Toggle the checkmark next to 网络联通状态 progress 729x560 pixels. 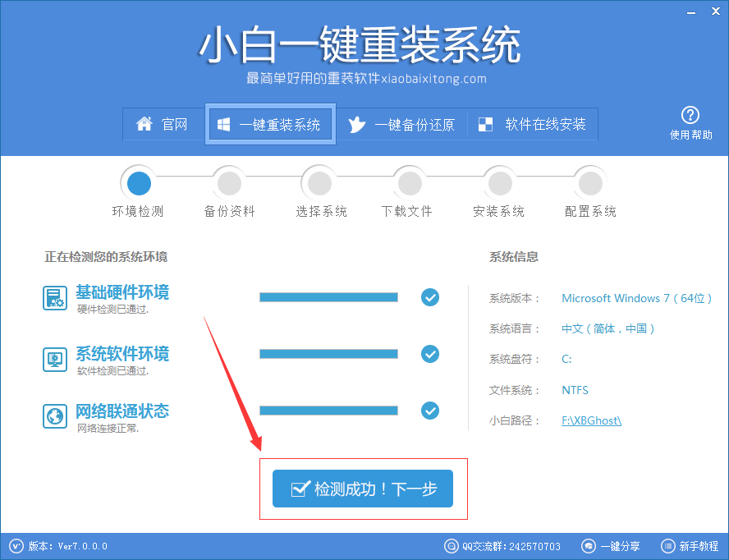coord(430,411)
